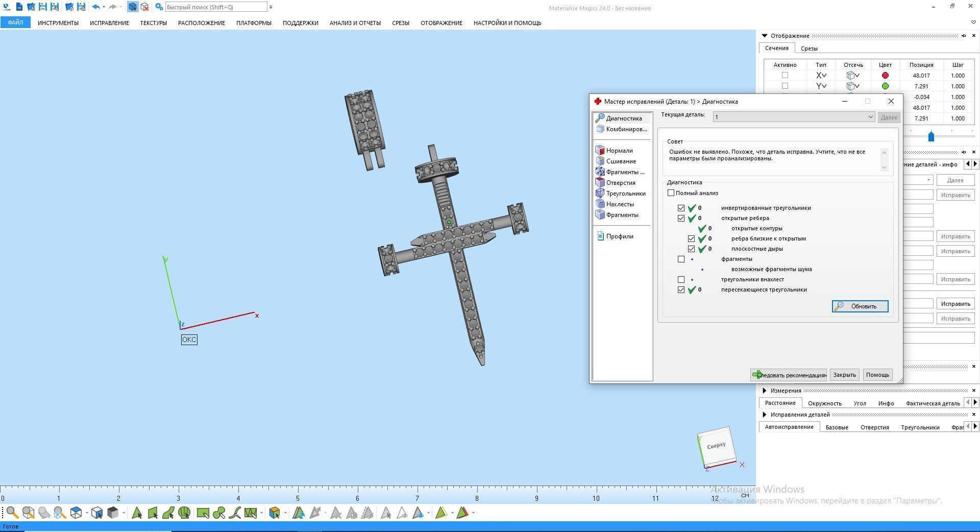The height and width of the screenshot is (532, 980).
Task: Click the Автоисправление tab button
Action: [x=789, y=427]
